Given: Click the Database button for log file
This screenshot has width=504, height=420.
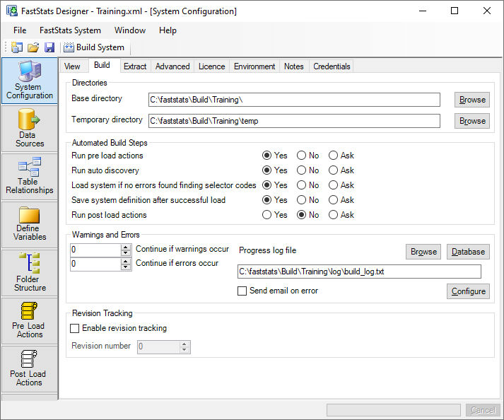Looking at the screenshot, I should (468, 252).
